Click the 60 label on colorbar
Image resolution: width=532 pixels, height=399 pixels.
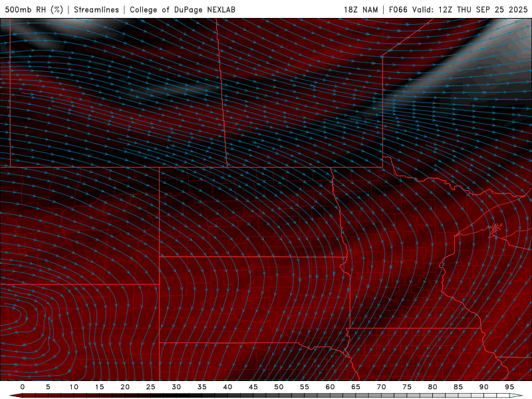point(330,387)
